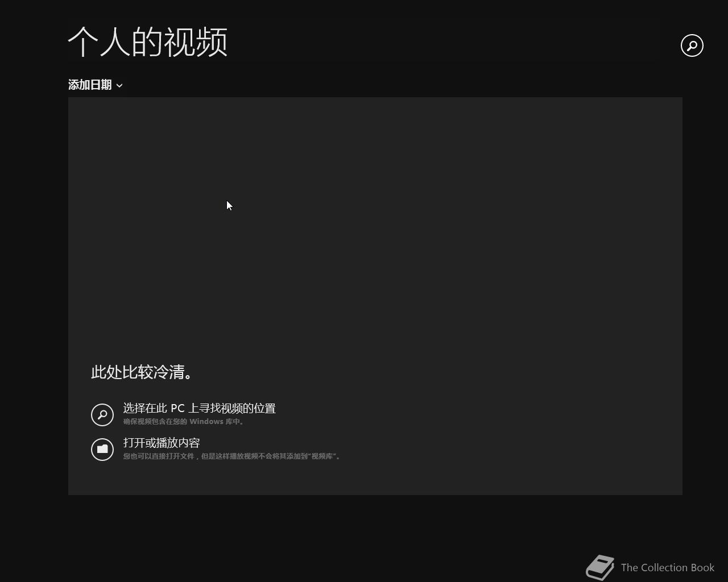
Task: Click the magnifier icon beside 选择在此 PC 上寻找视频的位置
Action: (102, 414)
